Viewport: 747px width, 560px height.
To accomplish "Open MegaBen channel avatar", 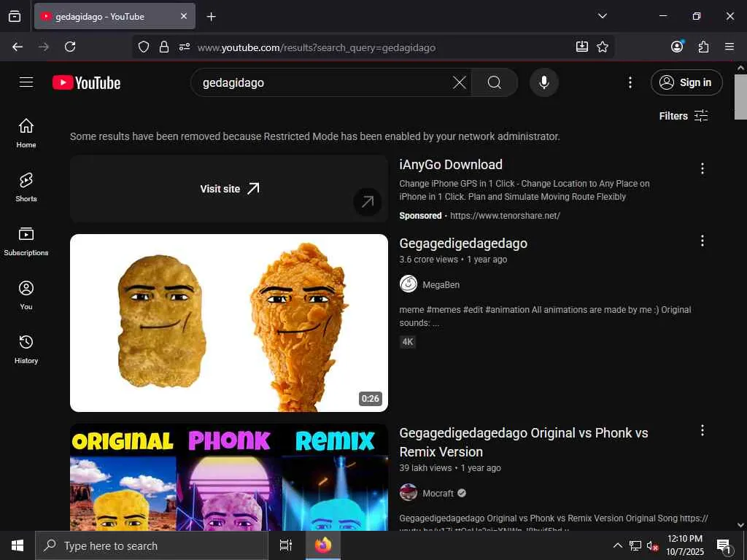I will tap(409, 284).
